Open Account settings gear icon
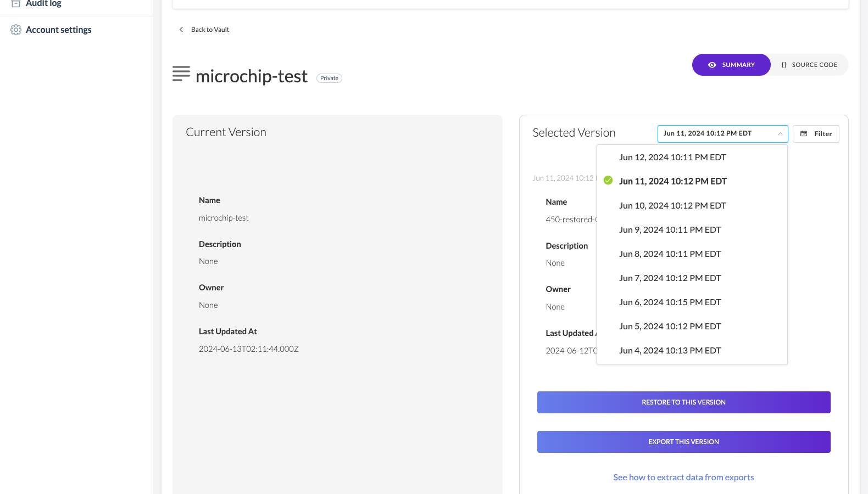Image resolution: width=868 pixels, height=494 pixels. tap(16, 30)
